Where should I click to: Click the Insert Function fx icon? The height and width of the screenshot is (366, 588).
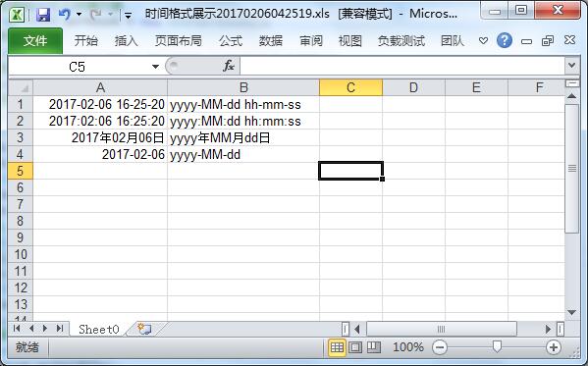point(229,66)
